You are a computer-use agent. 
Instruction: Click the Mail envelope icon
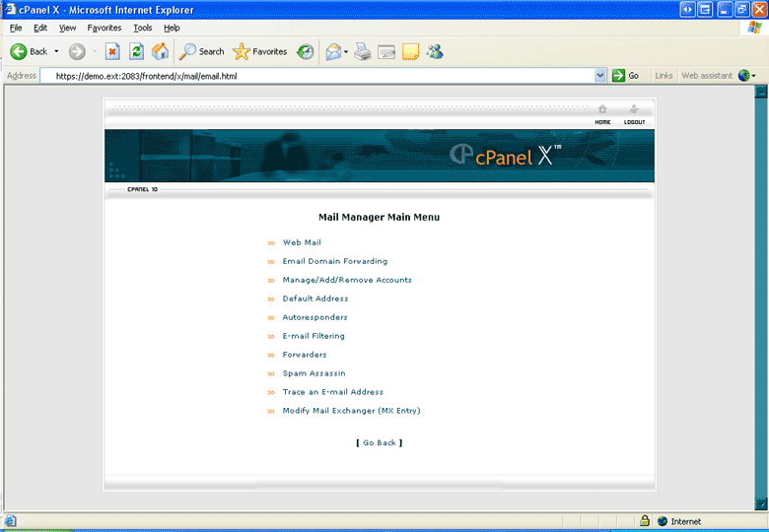click(x=333, y=51)
